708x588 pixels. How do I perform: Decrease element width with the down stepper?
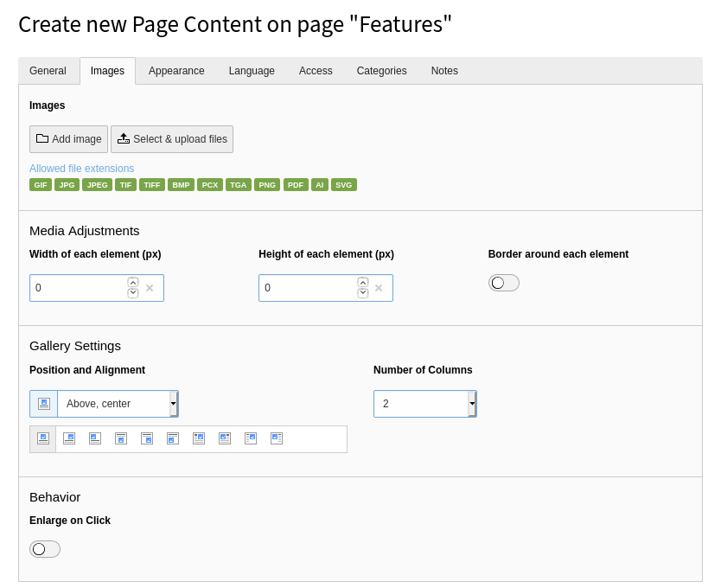pyautogui.click(x=133, y=293)
